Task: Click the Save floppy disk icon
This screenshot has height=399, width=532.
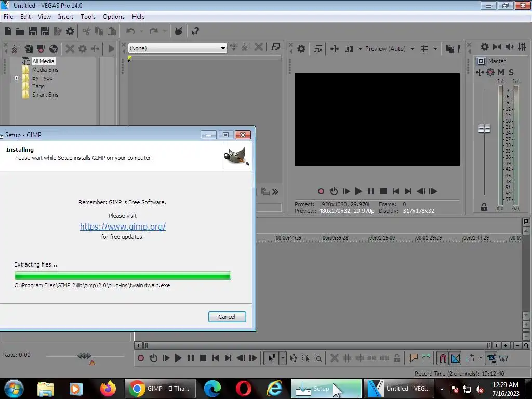Action: [33, 31]
